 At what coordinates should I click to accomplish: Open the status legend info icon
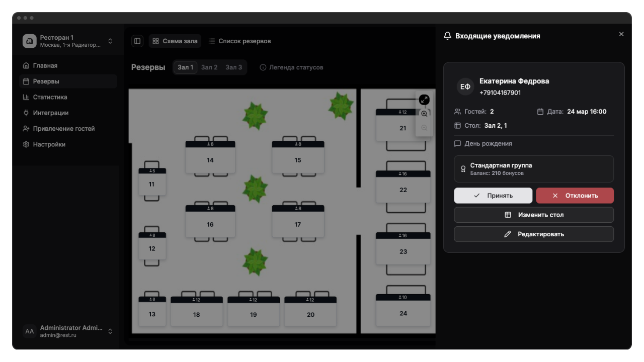263,67
